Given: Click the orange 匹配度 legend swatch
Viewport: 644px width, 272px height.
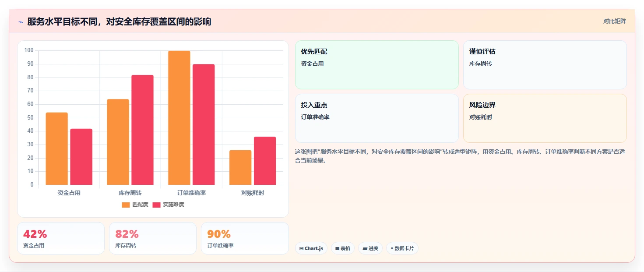Looking at the screenshot, I should pos(126,205).
